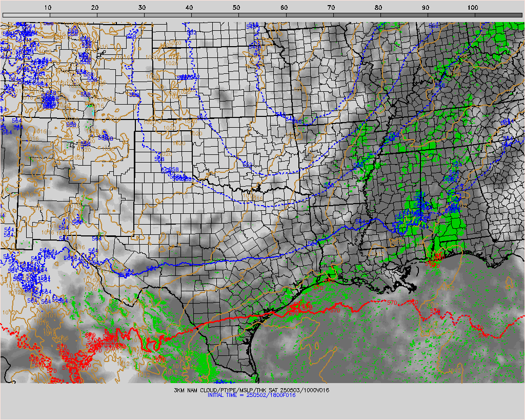Click the 80 label on cloud scale

pyautogui.click(x=378, y=7)
